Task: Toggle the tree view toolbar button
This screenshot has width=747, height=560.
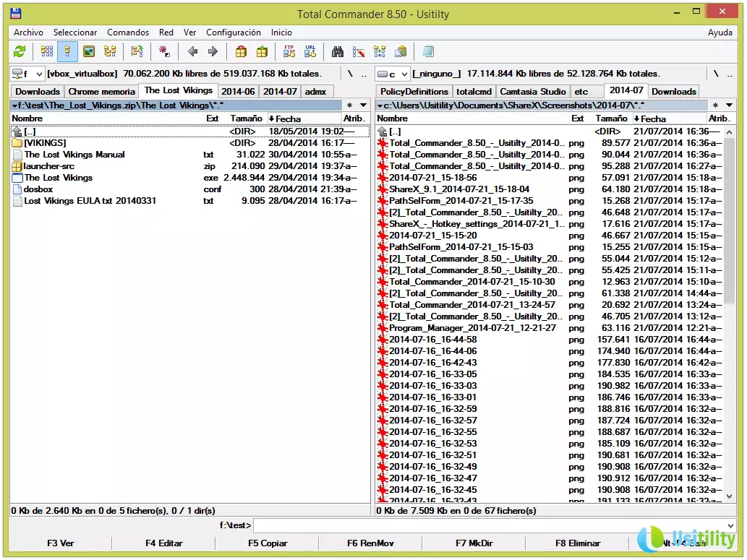Action: click(x=109, y=51)
